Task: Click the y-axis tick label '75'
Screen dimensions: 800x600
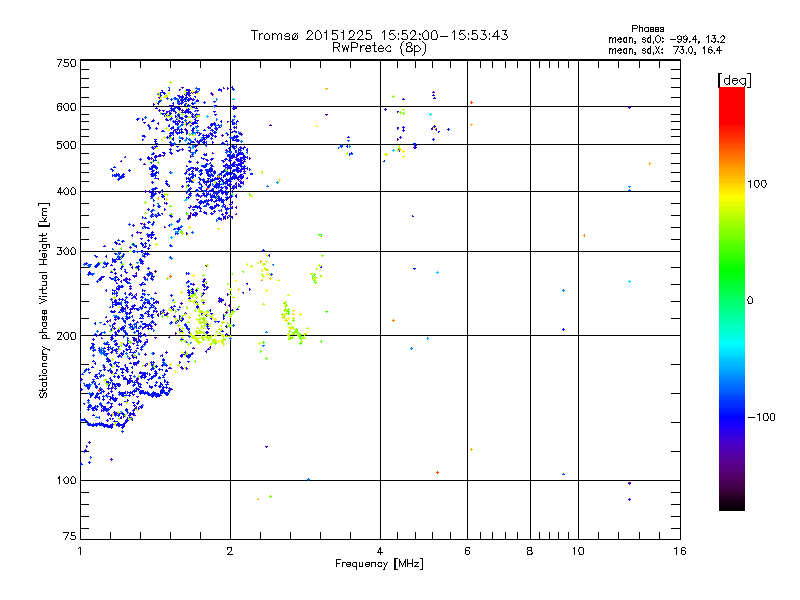Action: click(x=70, y=536)
